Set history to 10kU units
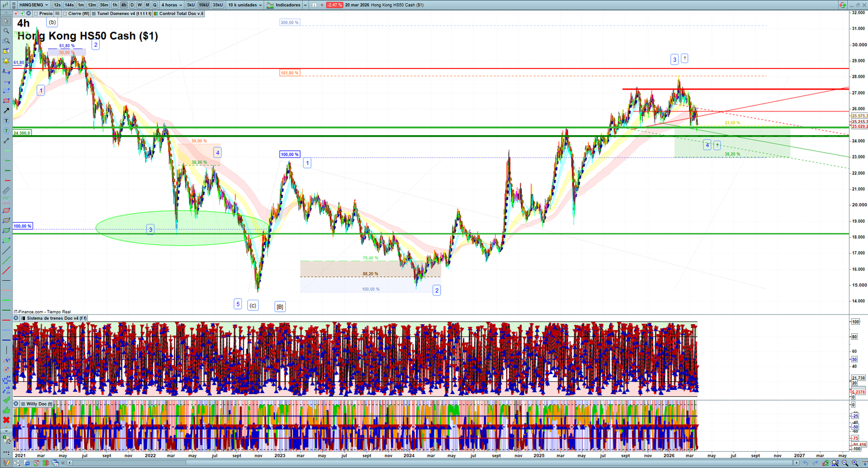The width and height of the screenshot is (868, 468). 203,5
